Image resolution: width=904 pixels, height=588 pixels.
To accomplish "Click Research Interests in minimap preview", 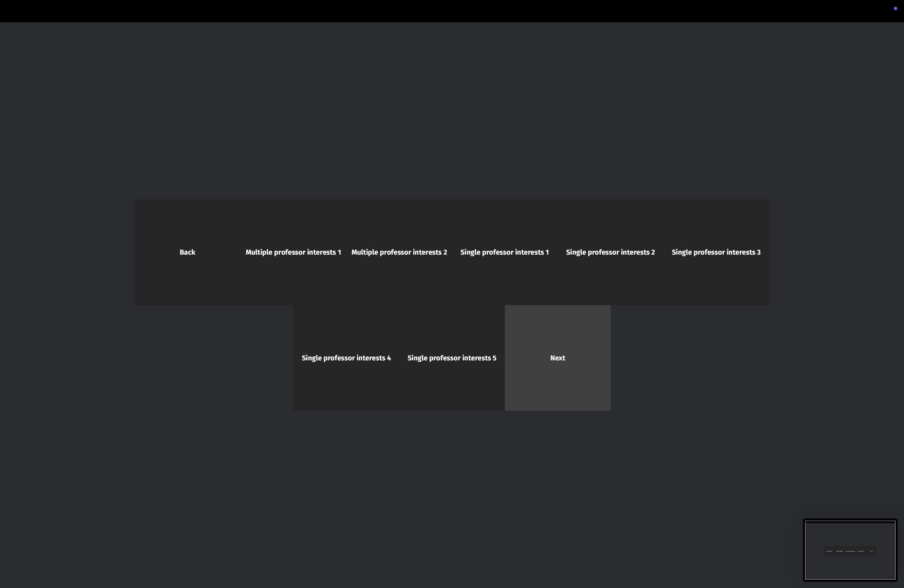I will click(829, 551).
